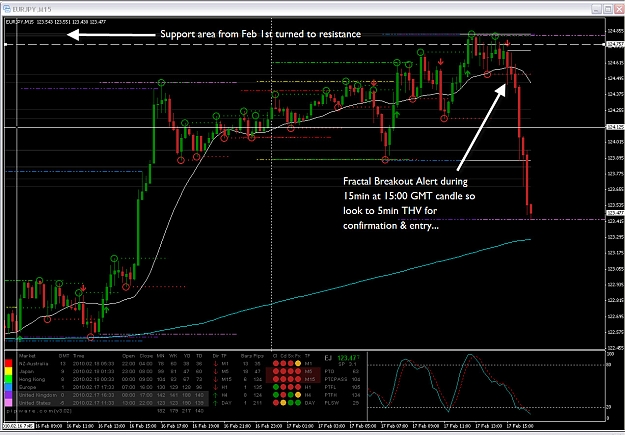Select the Hong Kong market row label

click(x=31, y=379)
